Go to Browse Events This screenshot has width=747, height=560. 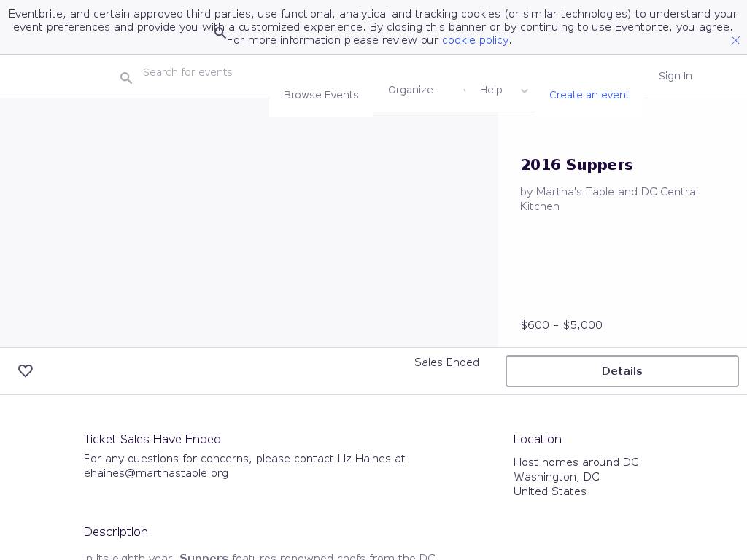coord(321,95)
